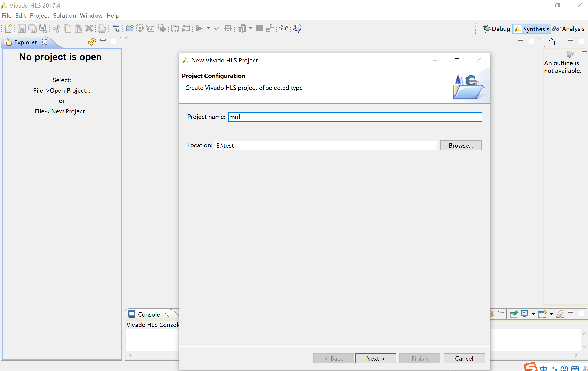Screen dimensions: 588x371
Task: Open the Edit menu
Action: coord(21,15)
